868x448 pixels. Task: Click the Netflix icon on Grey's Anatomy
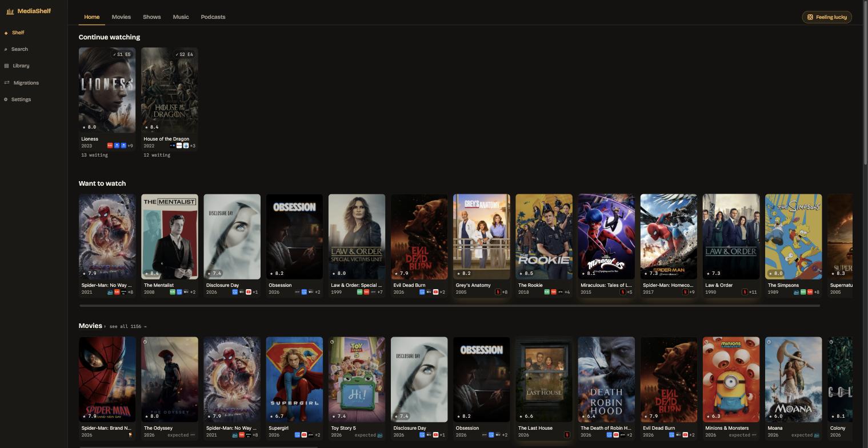[498, 292]
